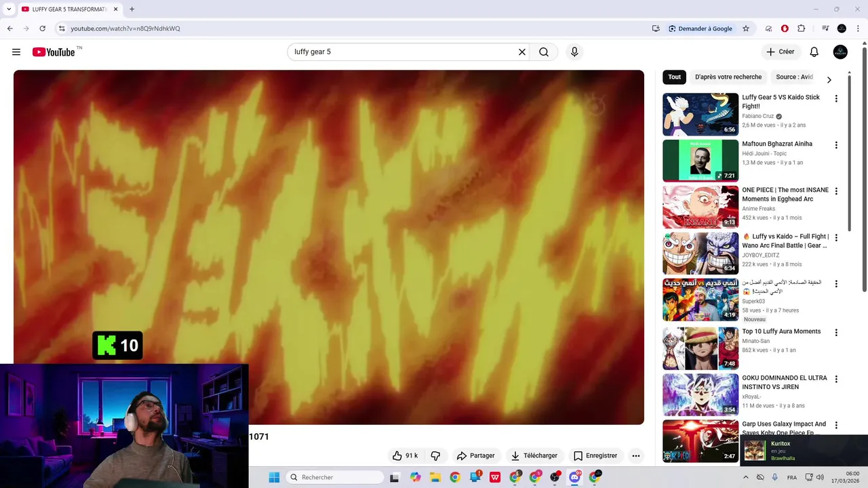Open YouTube account avatar menu
This screenshot has height=488, width=868.
pos(840,52)
